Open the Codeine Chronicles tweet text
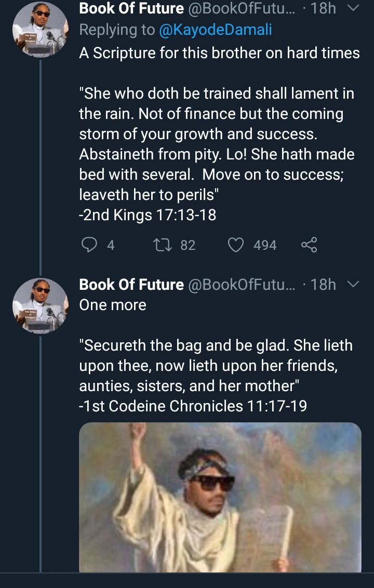374x588 pixels. (216, 375)
